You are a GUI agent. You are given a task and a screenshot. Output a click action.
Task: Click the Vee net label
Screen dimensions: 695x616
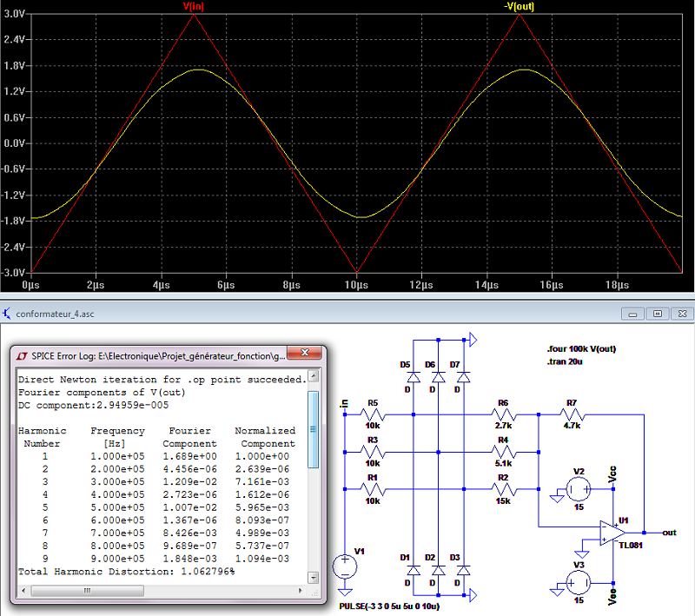click(x=612, y=597)
